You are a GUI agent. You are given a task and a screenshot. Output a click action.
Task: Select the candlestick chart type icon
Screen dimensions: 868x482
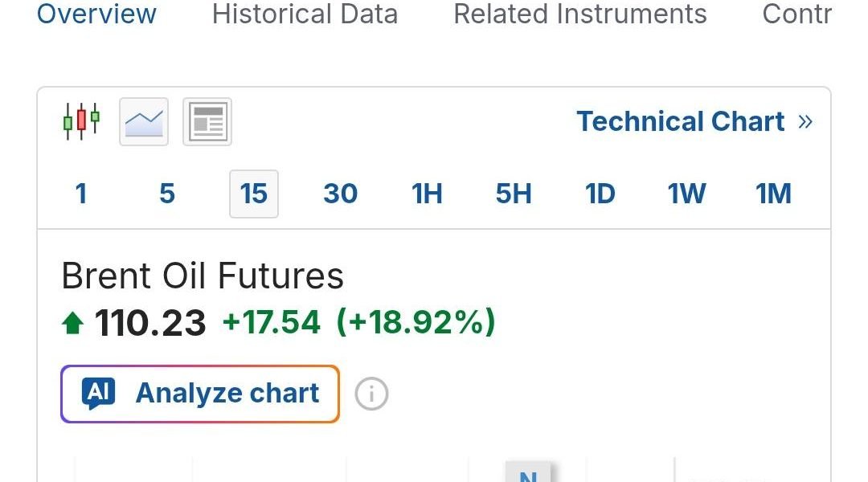coord(81,122)
